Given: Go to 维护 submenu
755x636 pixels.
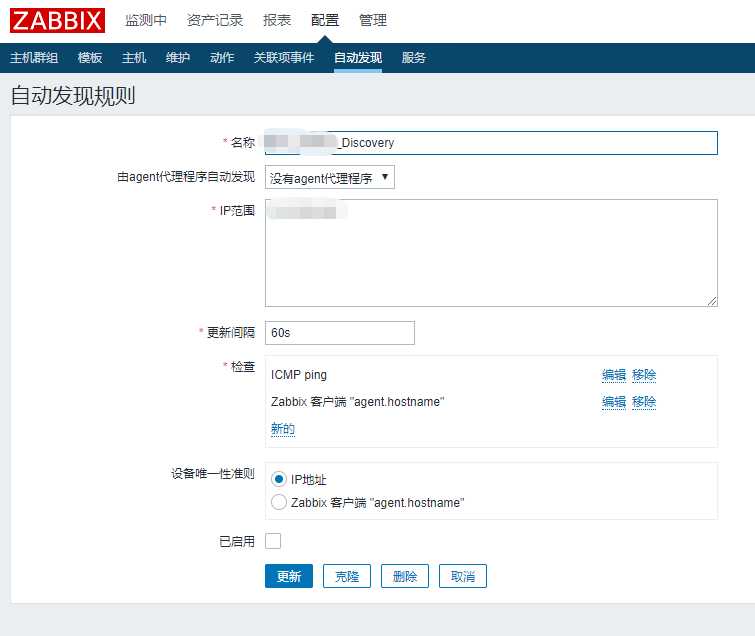Looking at the screenshot, I should point(178,58).
